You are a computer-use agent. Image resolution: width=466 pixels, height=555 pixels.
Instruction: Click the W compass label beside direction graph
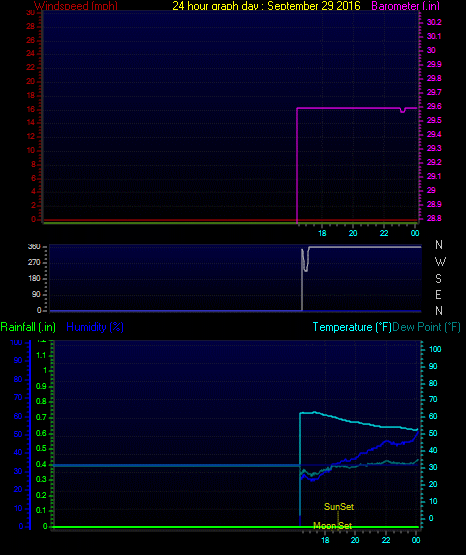(440, 262)
